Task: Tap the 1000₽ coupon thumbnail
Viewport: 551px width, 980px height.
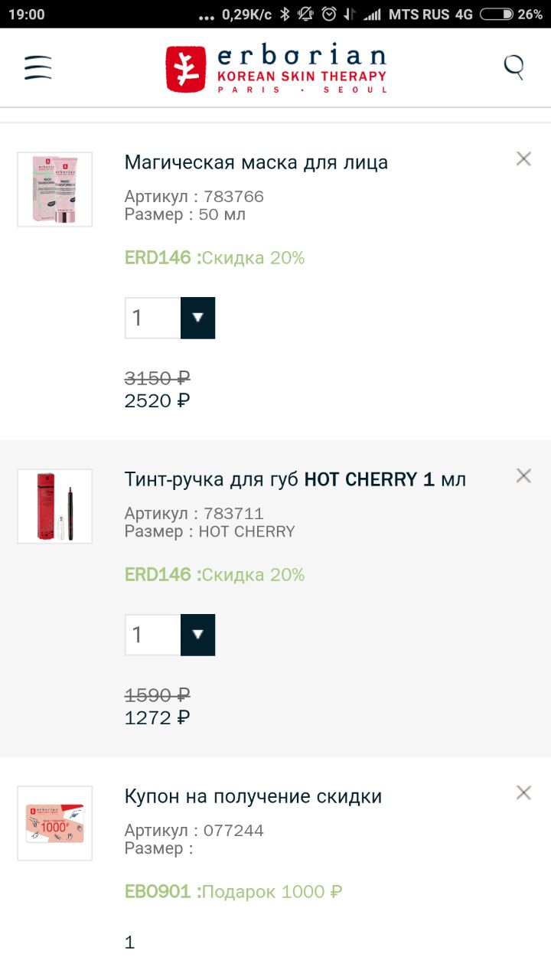Action: pyautogui.click(x=55, y=823)
